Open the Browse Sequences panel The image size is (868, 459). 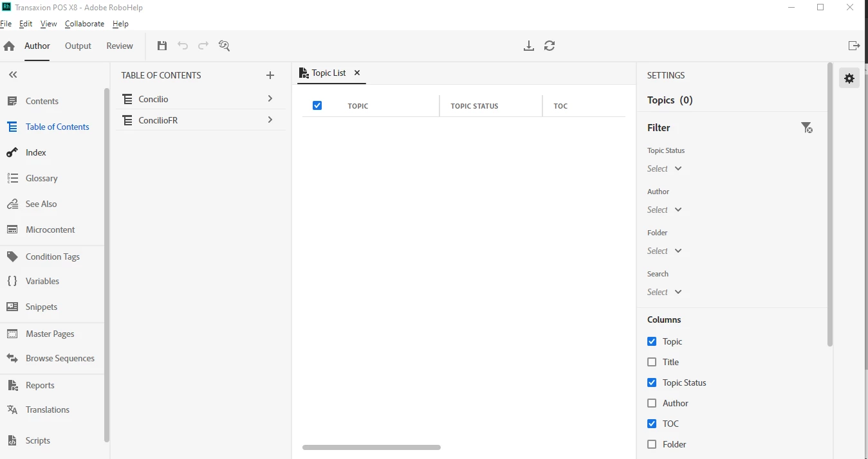[x=51, y=358]
